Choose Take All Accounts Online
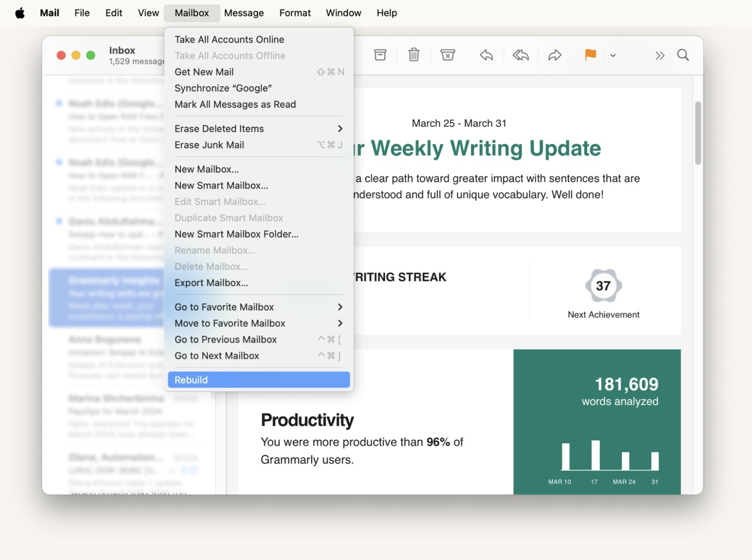Screen dimensions: 752x560 [x=259, y=40]
